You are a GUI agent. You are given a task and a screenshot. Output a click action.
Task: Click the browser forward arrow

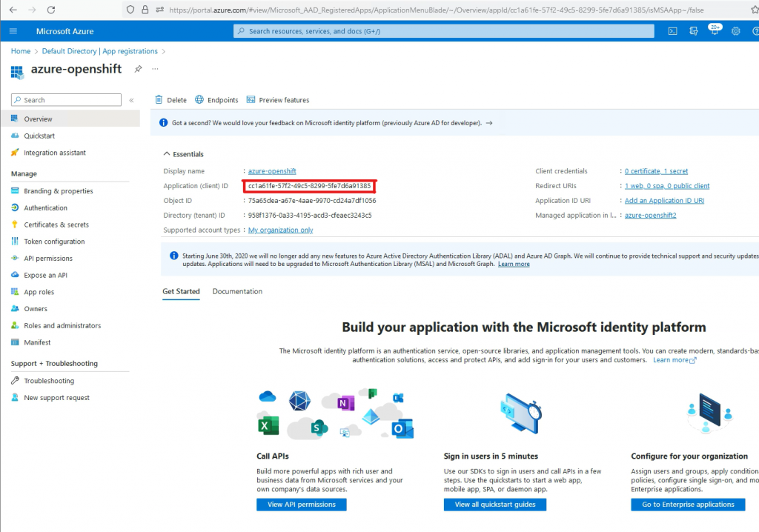pyautogui.click(x=32, y=10)
